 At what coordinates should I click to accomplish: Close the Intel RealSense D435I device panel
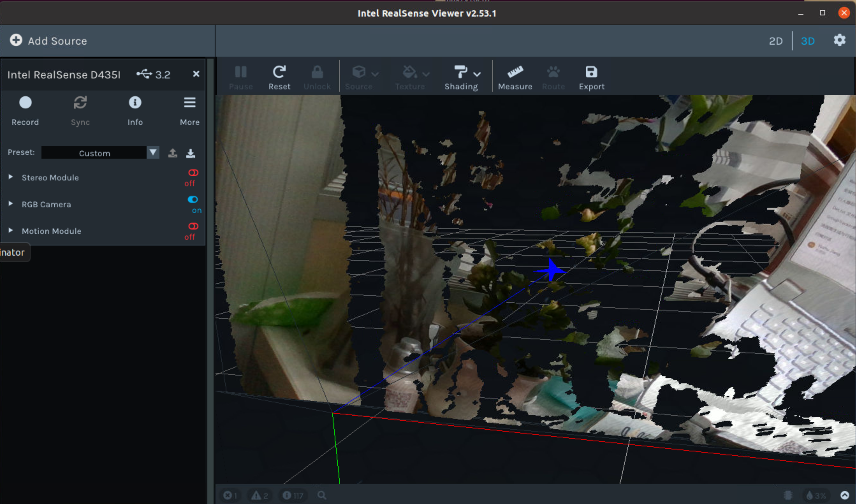pos(196,74)
